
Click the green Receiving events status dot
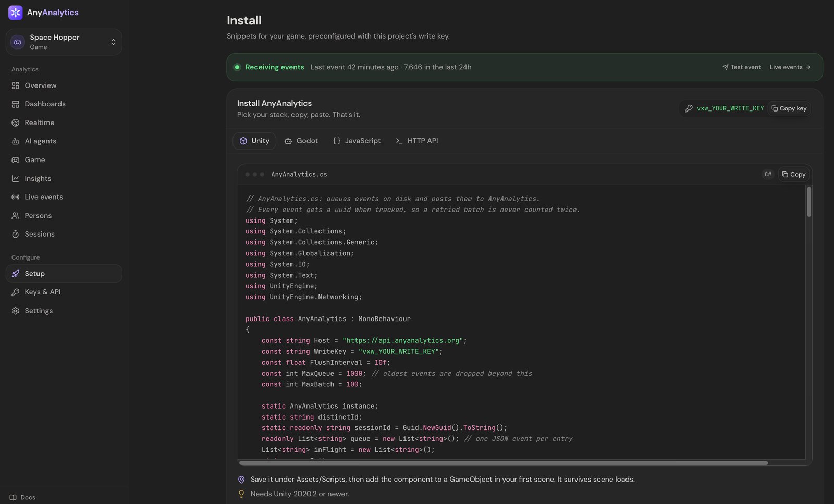(237, 67)
